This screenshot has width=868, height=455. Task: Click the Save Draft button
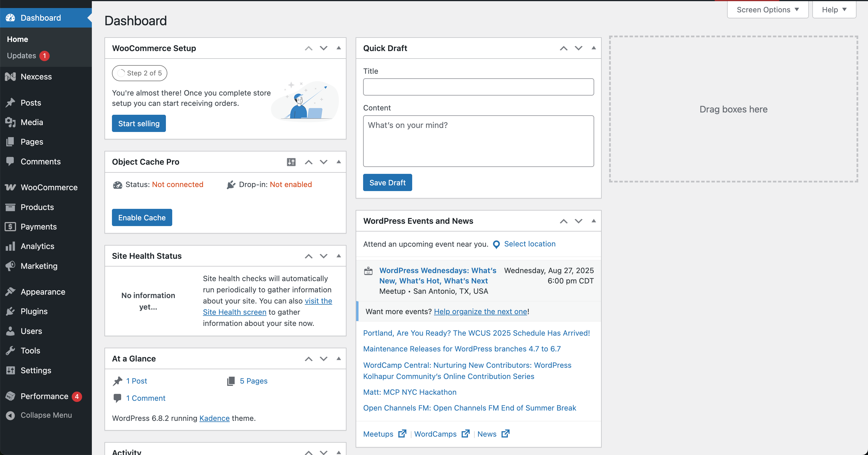click(387, 182)
